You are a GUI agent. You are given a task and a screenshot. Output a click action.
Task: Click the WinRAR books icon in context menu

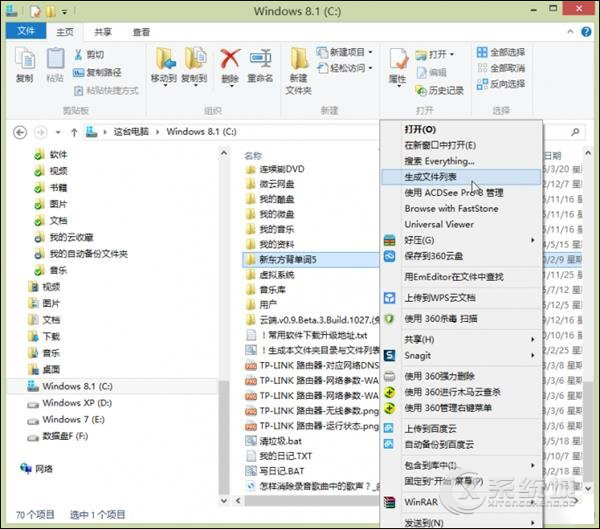point(390,502)
